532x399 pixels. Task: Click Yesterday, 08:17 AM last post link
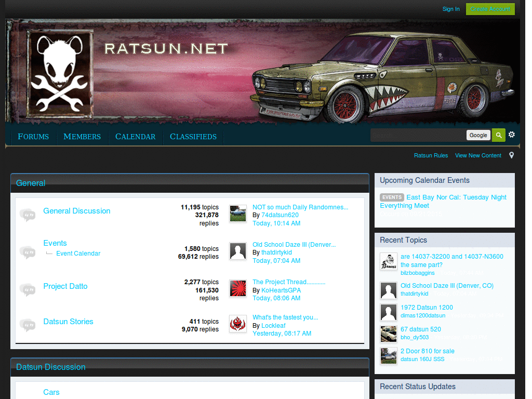(282, 334)
